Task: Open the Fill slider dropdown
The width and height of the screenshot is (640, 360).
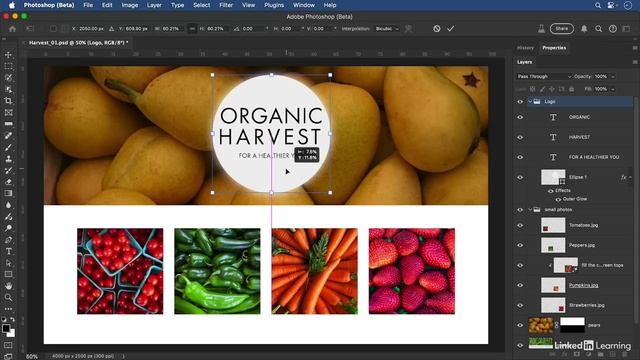Action: 613,89
